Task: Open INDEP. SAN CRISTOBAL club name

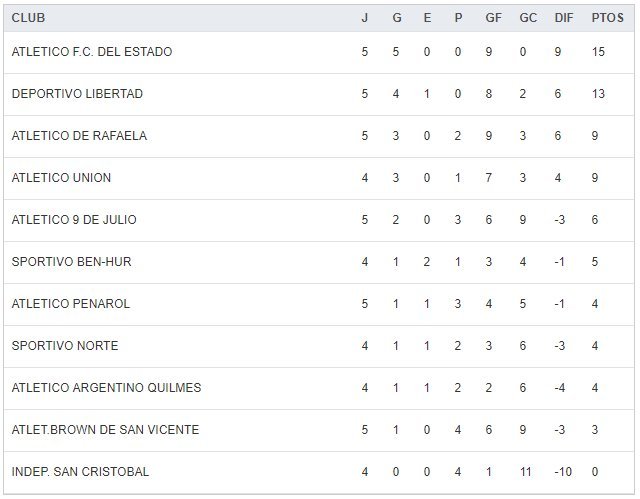Action: coord(81,472)
